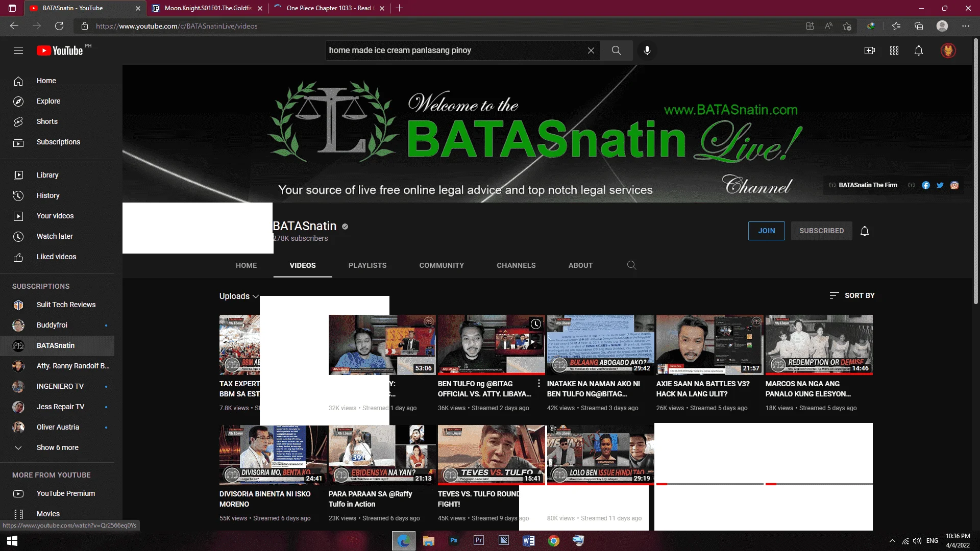Image resolution: width=980 pixels, height=551 pixels.
Task: Open BULAANG ABOGADO AKO thumbnail
Action: [600, 345]
